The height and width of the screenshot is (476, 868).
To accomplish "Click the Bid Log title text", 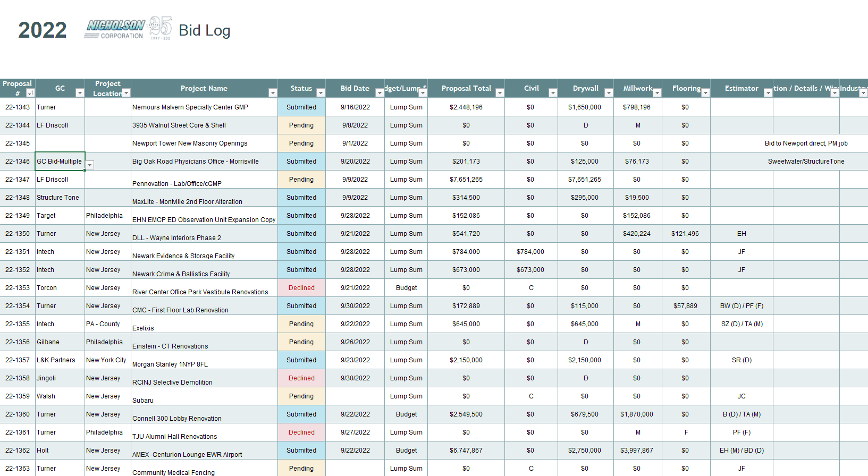I will coord(205,30).
